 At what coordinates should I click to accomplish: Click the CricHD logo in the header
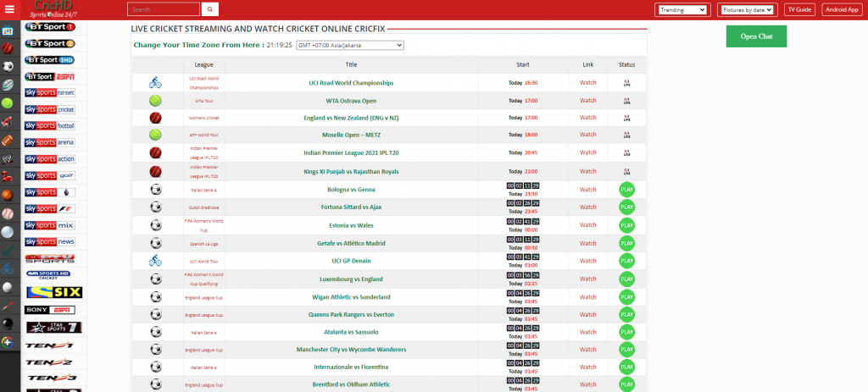click(x=53, y=9)
